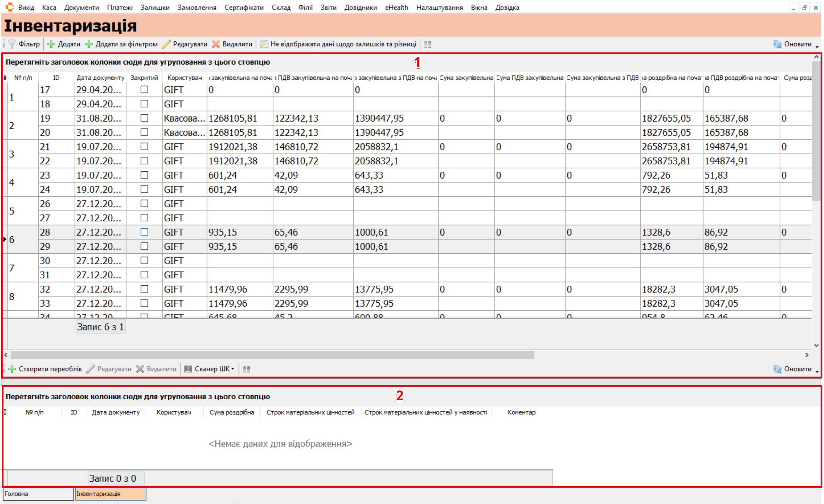Open the top toolbar overflow arrow next to Оновити
824x504 pixels.
pos(817,46)
